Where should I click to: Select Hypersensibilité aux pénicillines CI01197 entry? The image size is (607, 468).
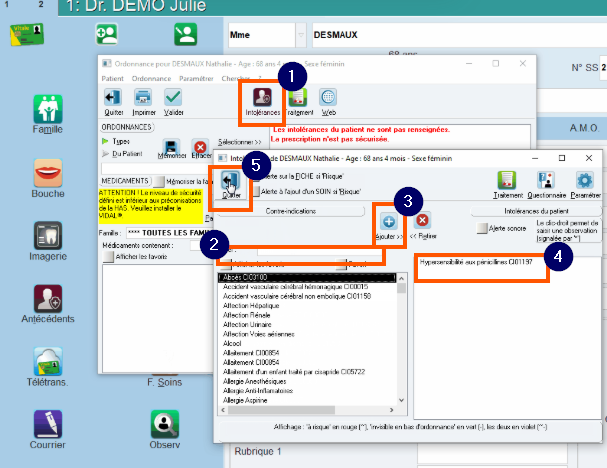click(476, 262)
